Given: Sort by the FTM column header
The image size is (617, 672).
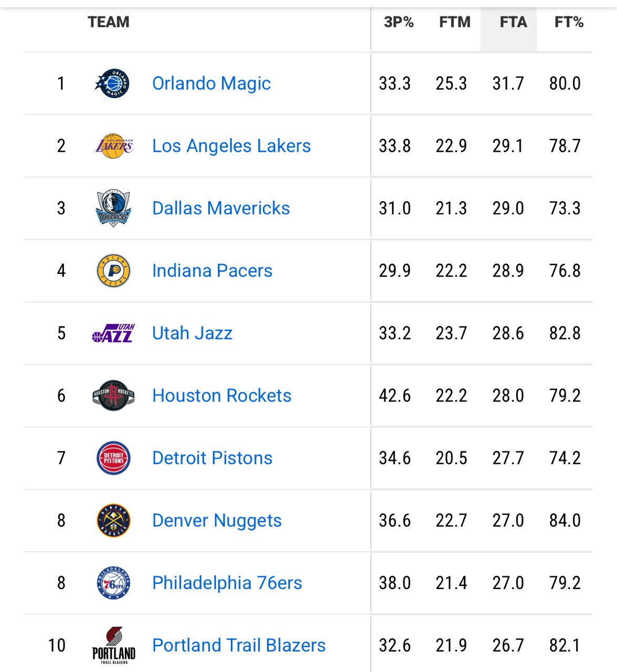Looking at the screenshot, I should pyautogui.click(x=454, y=22).
